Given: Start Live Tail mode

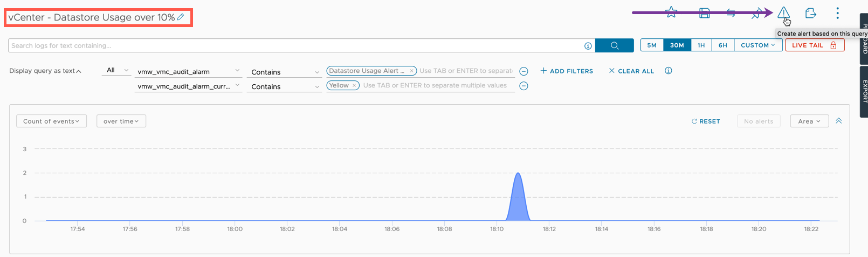Looking at the screenshot, I should click(815, 45).
